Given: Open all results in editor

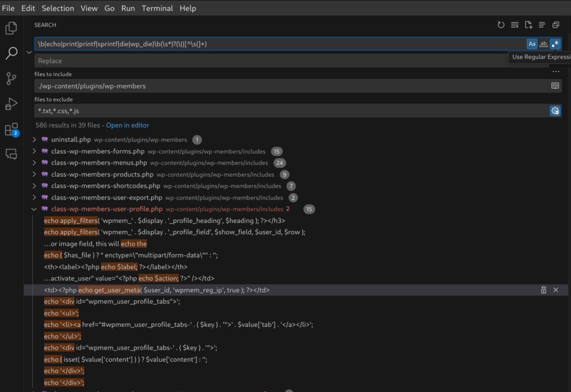Looking at the screenshot, I should (x=127, y=125).
